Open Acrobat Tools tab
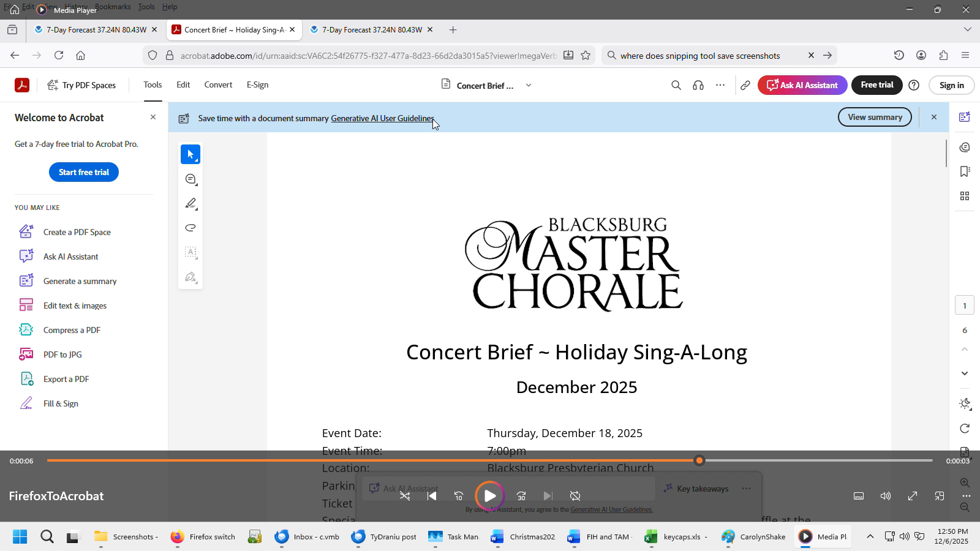This screenshot has width=980, height=551. point(153,85)
